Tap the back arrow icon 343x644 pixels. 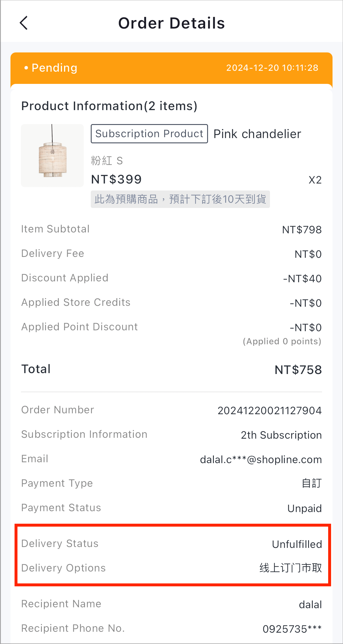24,23
